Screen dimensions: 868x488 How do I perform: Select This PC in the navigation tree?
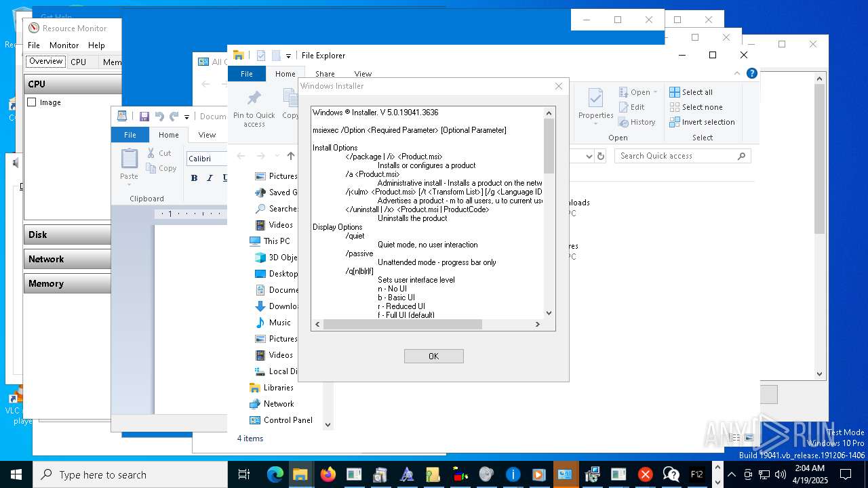coord(269,241)
